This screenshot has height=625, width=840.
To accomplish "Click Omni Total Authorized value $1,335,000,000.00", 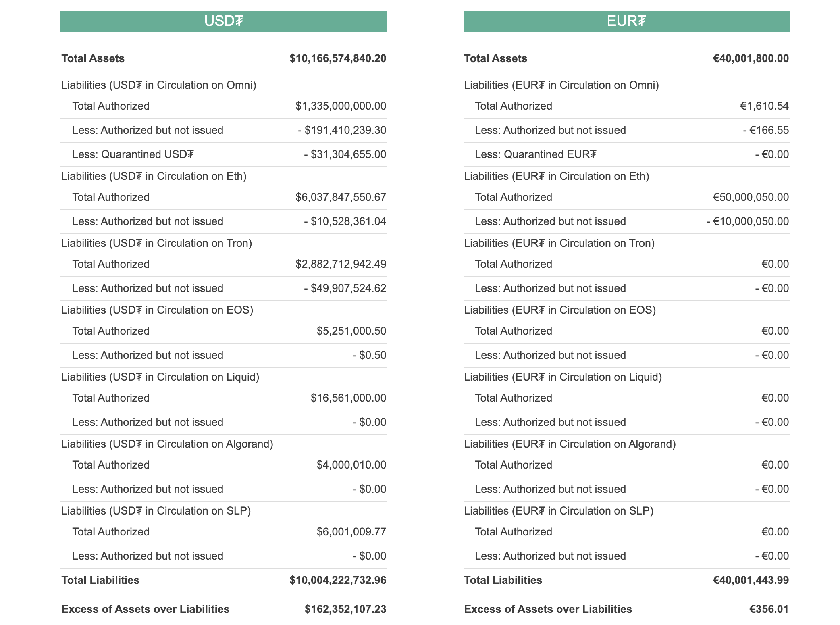I will tap(341, 106).
